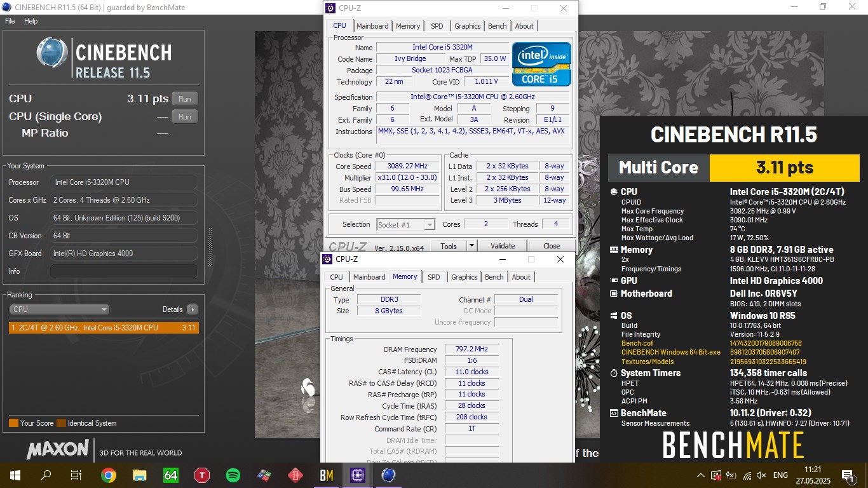Open the File menu in Cinebench
The image size is (868, 488).
[x=10, y=21]
